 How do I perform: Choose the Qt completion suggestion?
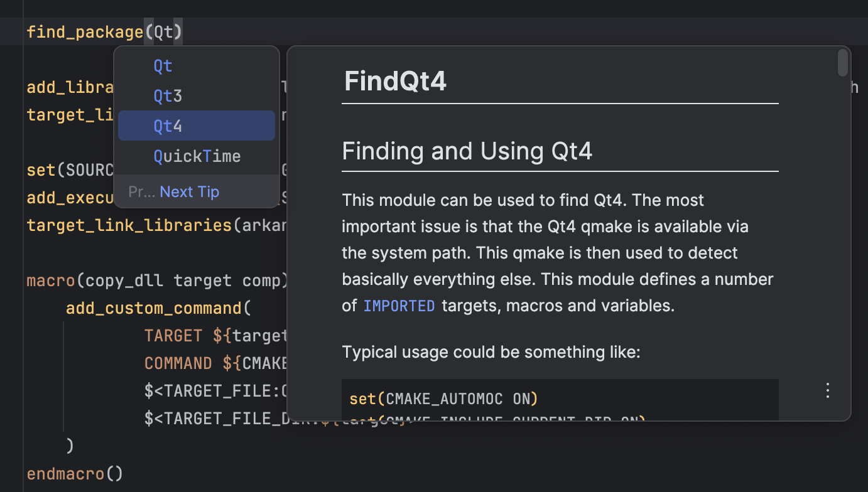pos(163,65)
